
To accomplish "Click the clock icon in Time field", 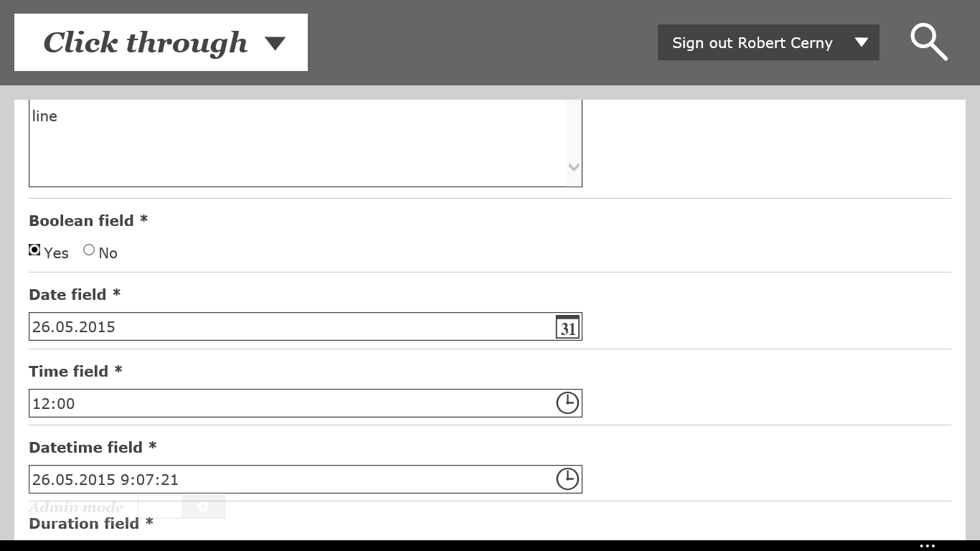I will point(567,403).
